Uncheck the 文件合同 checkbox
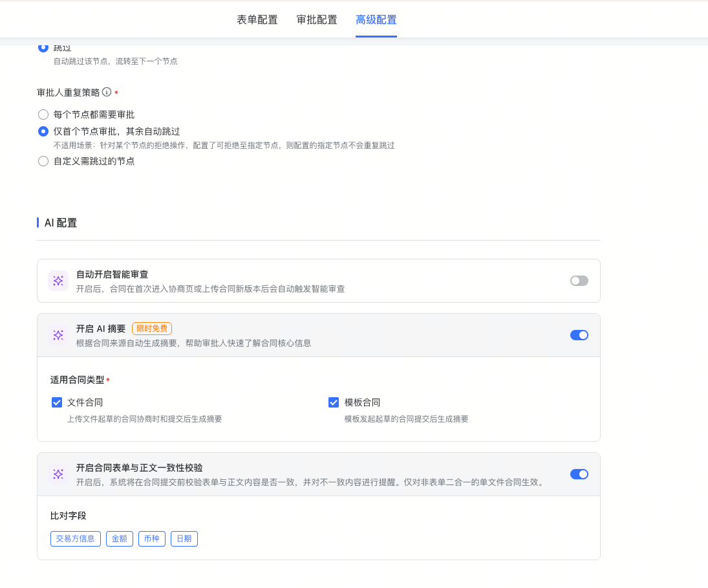Image resolution: width=708 pixels, height=588 pixels. 57,402
